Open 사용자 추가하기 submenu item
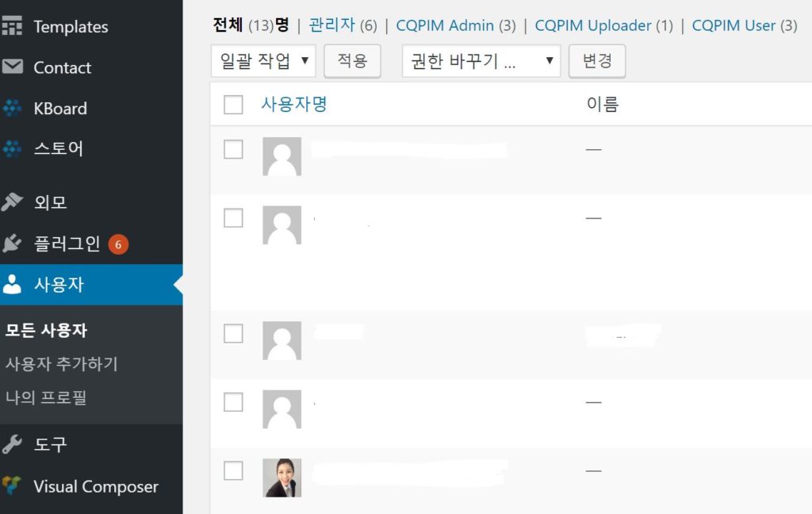 point(62,364)
